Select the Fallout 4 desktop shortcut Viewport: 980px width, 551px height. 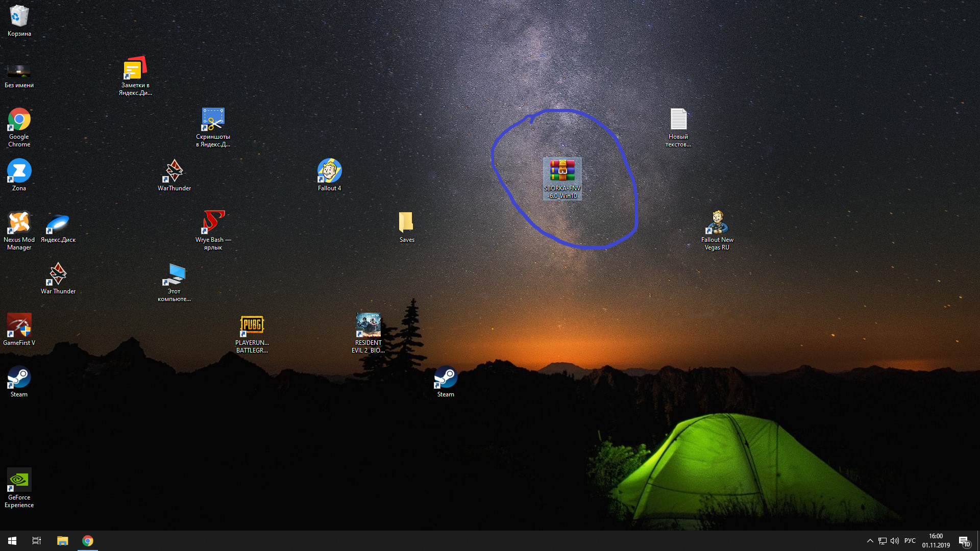[x=329, y=171]
